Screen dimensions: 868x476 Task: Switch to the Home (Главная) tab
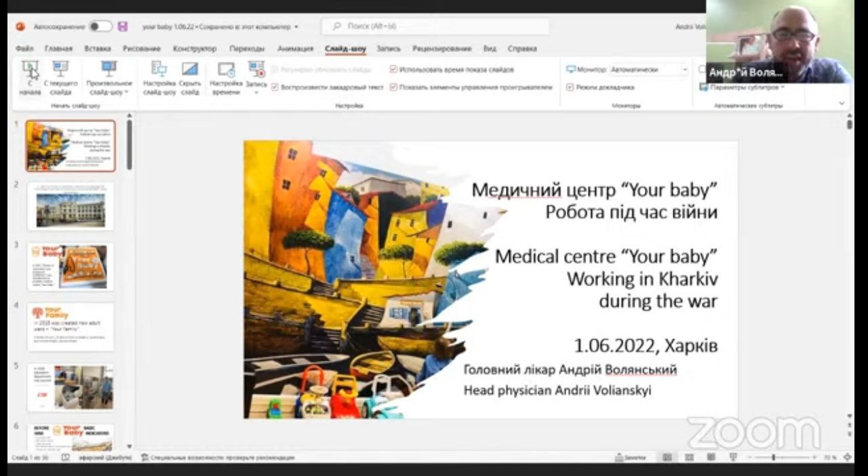58,49
